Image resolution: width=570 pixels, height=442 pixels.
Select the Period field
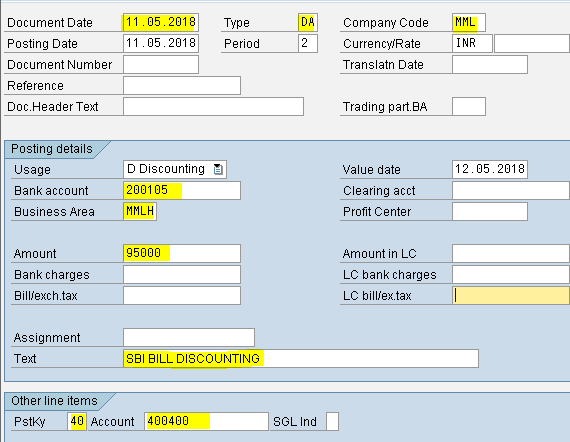[308, 43]
